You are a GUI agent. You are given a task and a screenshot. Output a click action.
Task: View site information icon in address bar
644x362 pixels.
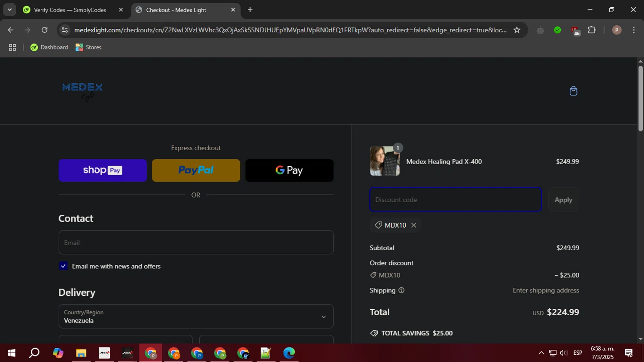pos(65,30)
